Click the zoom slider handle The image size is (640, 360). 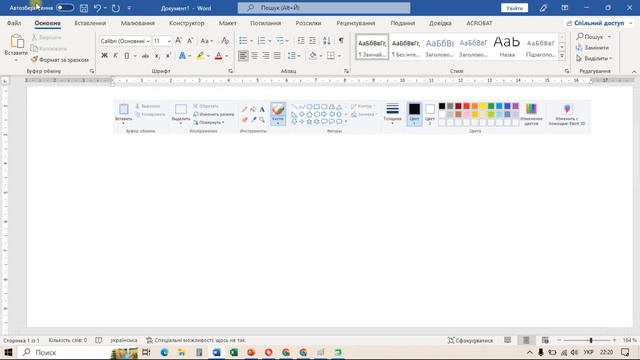pos(591,340)
